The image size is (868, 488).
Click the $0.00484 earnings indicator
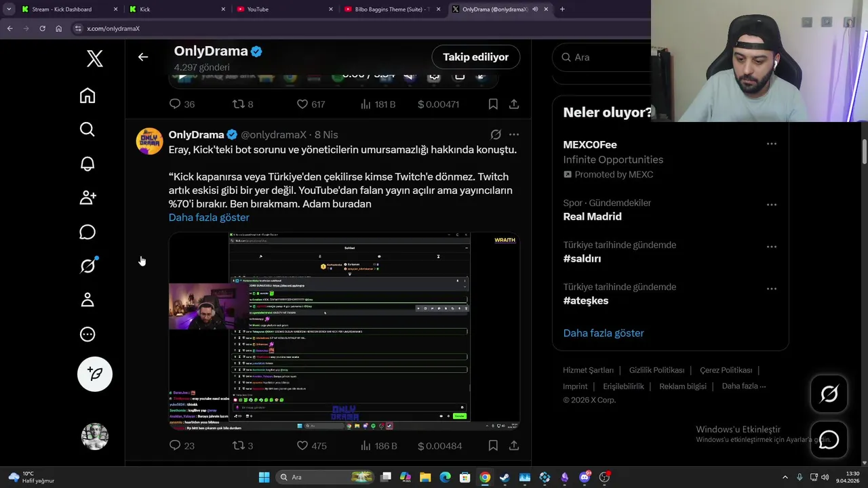pyautogui.click(x=439, y=446)
